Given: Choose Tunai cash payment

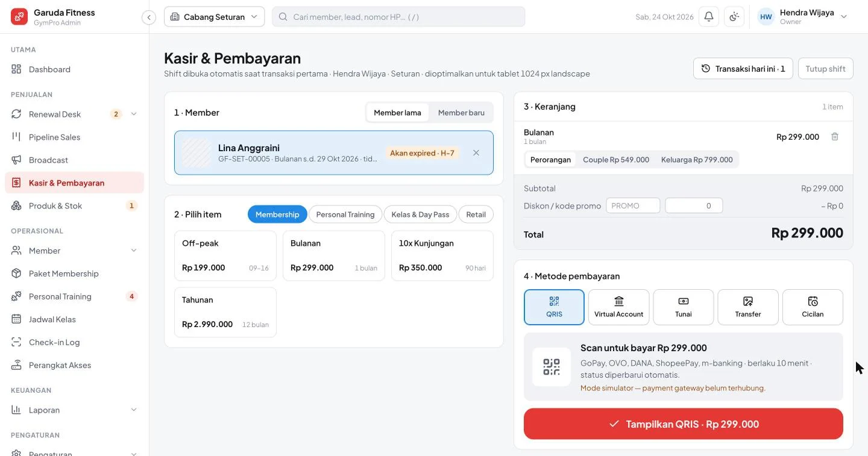Looking at the screenshot, I should click(684, 307).
